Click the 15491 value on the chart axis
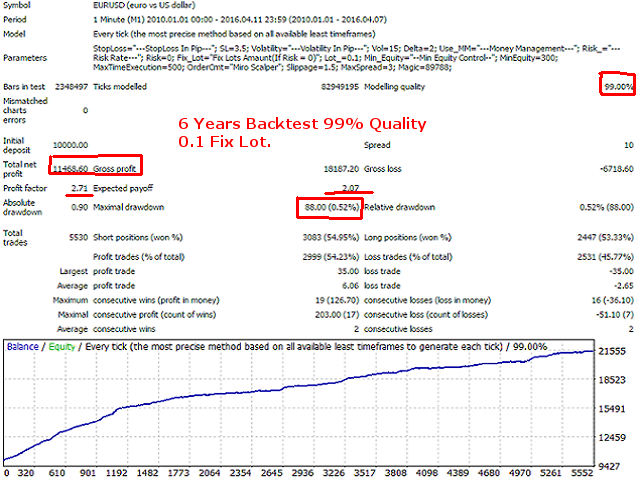 (612, 409)
